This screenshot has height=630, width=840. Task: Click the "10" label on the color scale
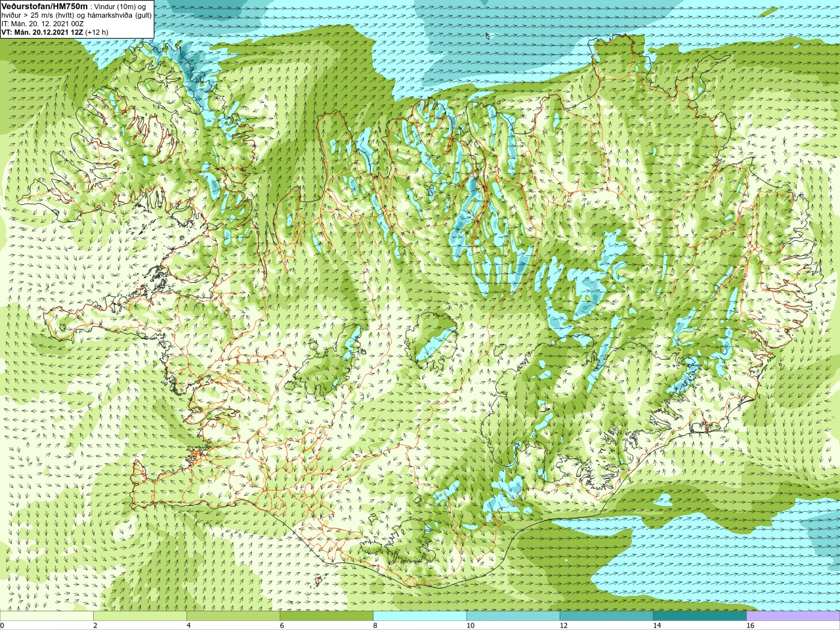pyautogui.click(x=470, y=625)
